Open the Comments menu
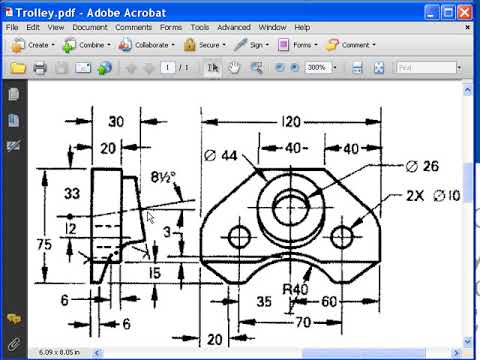The image size is (480, 360). 133,28
